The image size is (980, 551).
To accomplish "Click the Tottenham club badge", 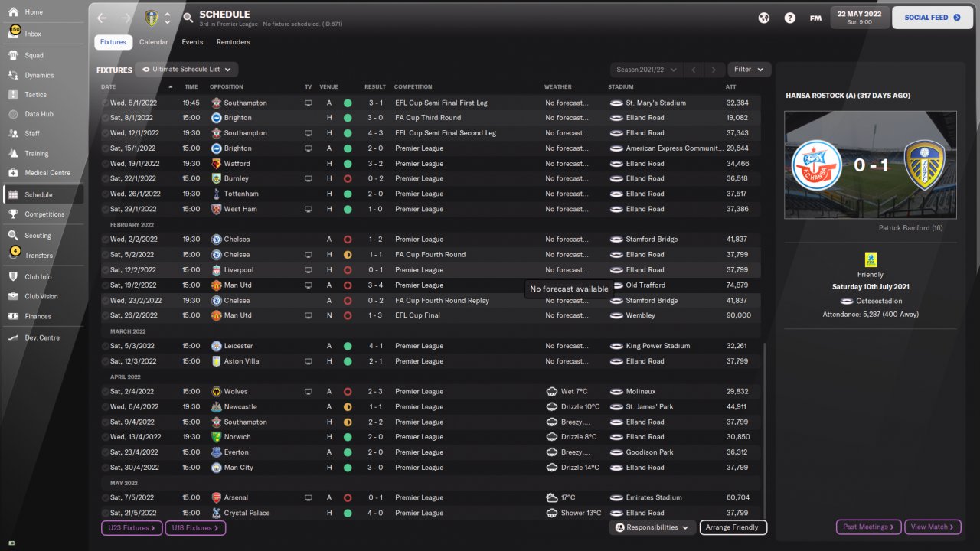I will coord(217,194).
